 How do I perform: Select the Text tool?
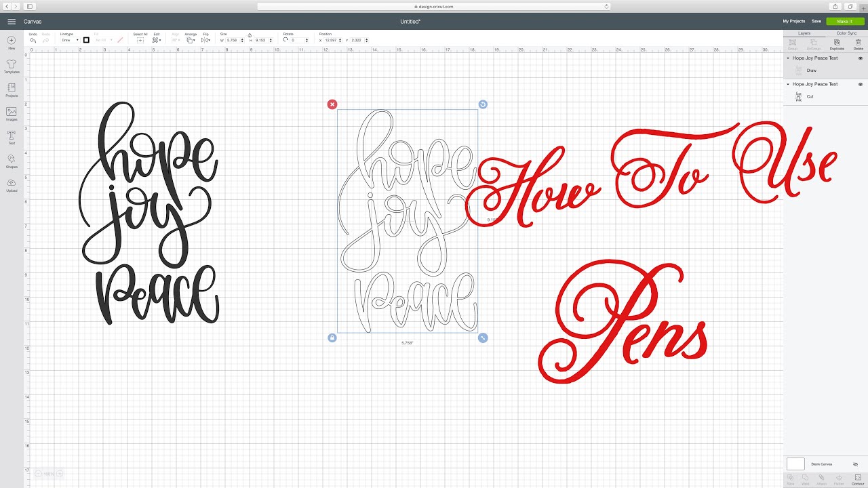12,138
